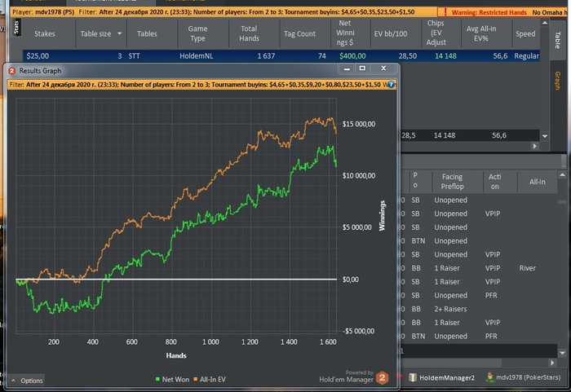The image size is (571, 392).
Task: Sort by the Tag Count column header
Action: [x=299, y=33]
